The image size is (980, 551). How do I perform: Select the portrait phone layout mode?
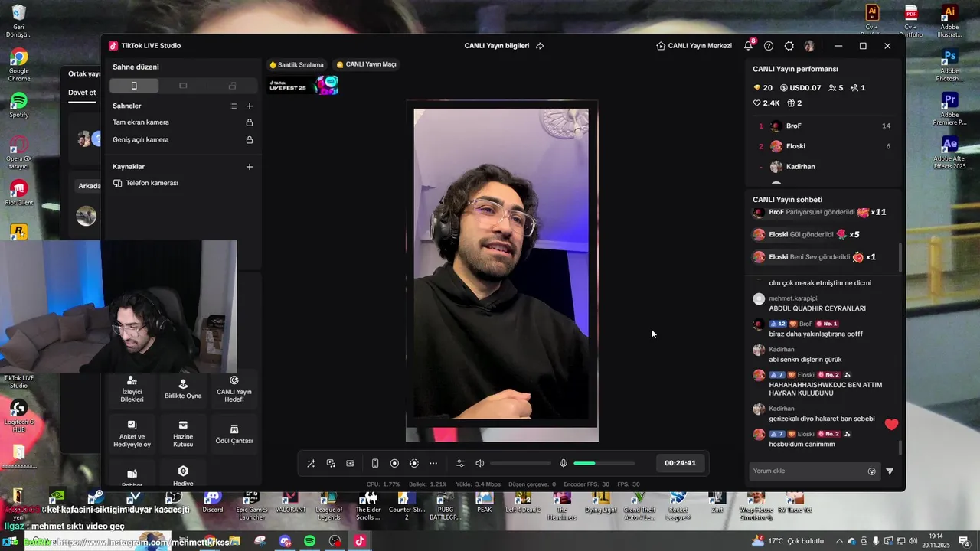coord(134,86)
